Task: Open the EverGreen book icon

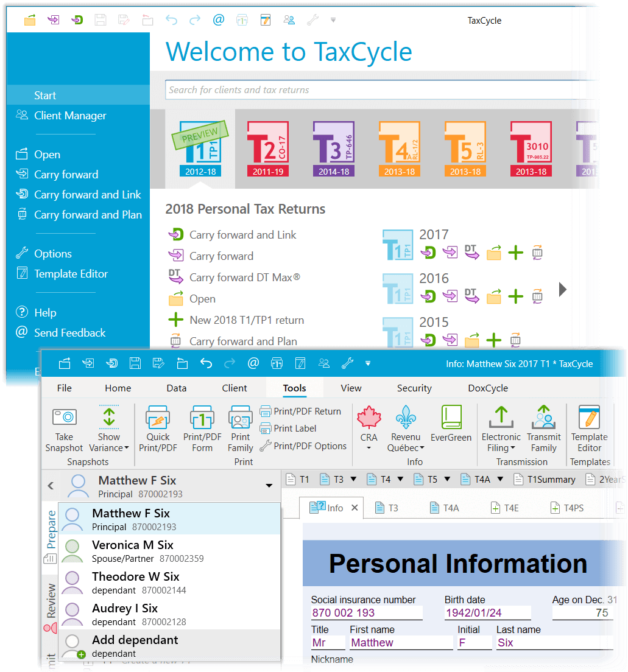Action: pyautogui.click(x=451, y=418)
